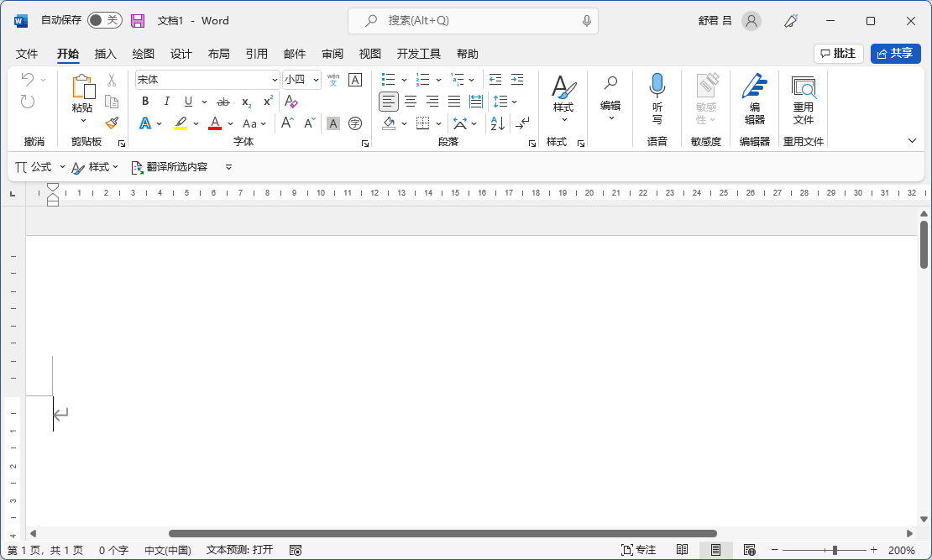Screen dimensions: 932x560
Task: Click the clear formatting eraser icon
Action: (291, 102)
